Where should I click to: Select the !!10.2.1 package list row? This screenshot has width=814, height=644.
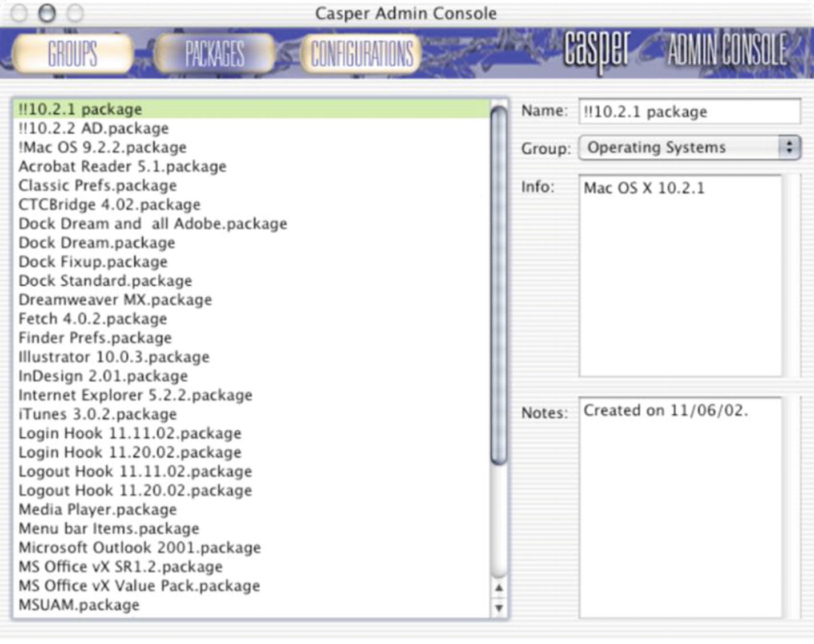pos(251,109)
